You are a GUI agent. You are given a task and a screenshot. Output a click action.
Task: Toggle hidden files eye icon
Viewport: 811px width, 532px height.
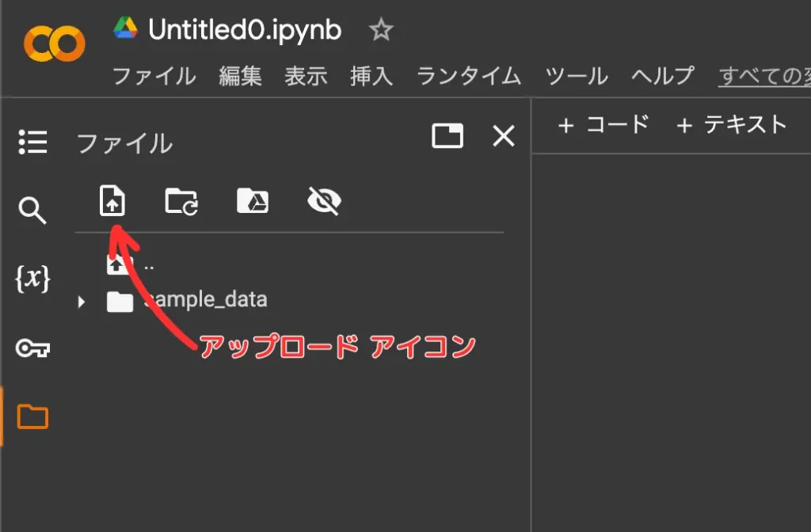click(x=324, y=200)
